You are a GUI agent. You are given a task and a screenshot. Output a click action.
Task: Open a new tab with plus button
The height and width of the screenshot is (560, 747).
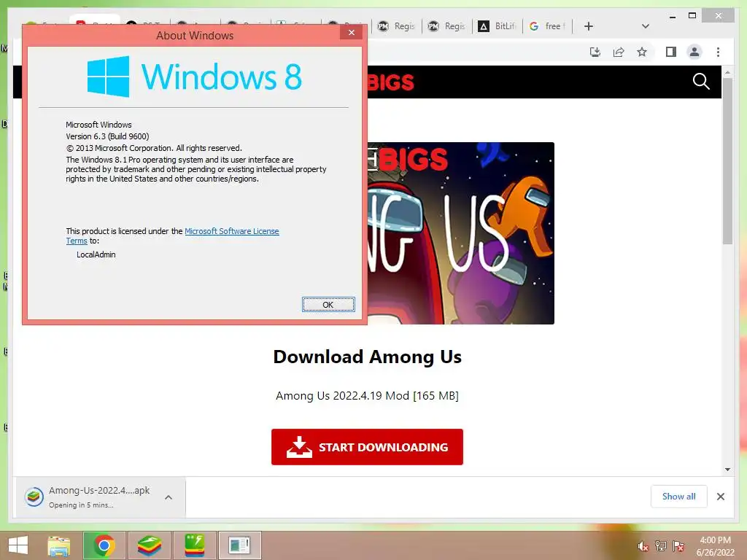pos(589,26)
